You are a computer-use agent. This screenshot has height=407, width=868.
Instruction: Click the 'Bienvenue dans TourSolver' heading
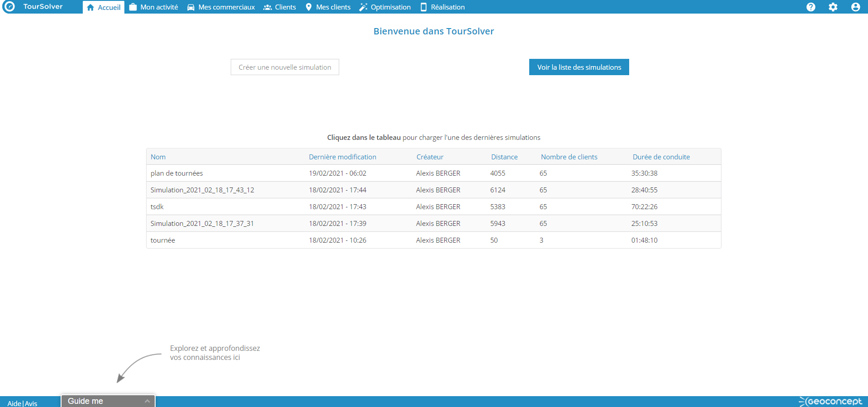[x=434, y=31]
